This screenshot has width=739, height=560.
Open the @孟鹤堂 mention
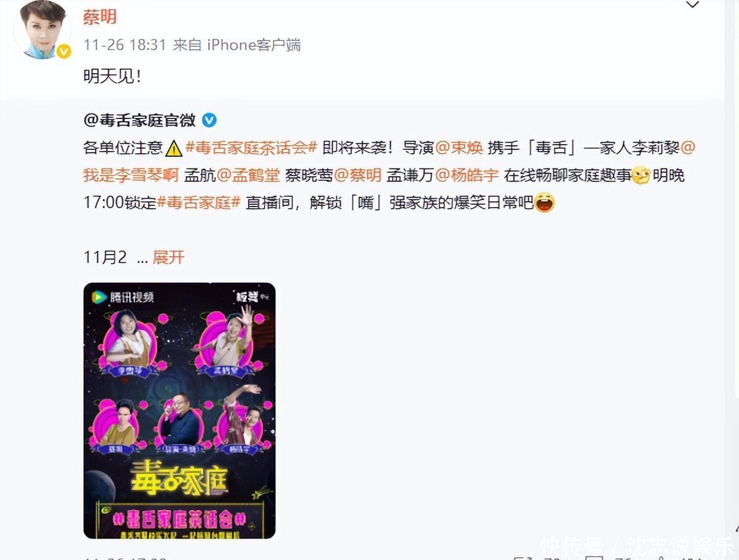249,176
